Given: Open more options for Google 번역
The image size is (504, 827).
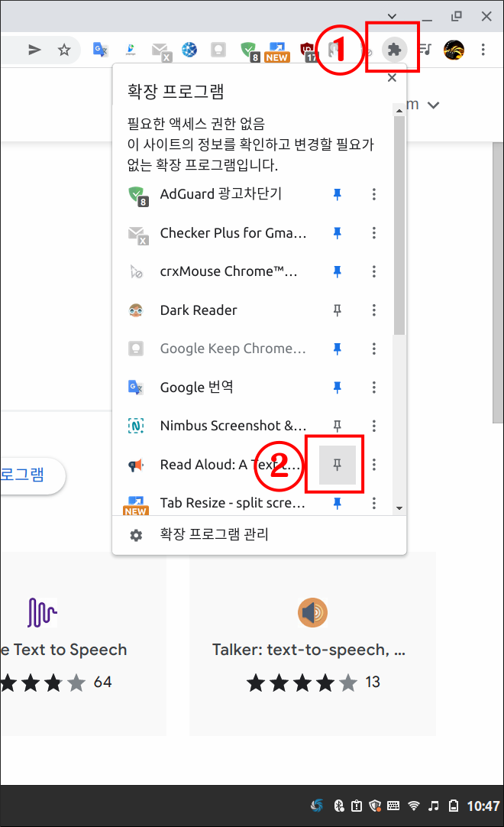Looking at the screenshot, I should pos(373,387).
